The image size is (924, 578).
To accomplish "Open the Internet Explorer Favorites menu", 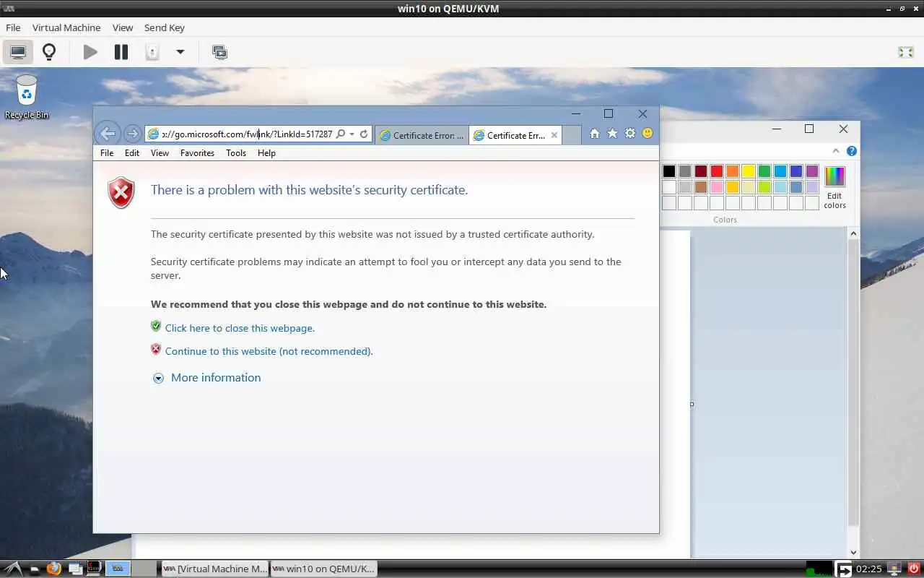I will [x=197, y=153].
